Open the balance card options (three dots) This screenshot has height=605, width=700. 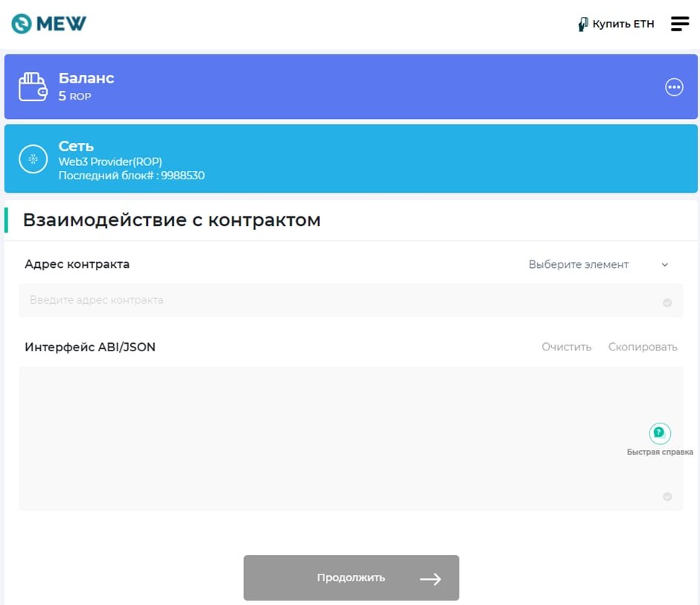coord(674,87)
